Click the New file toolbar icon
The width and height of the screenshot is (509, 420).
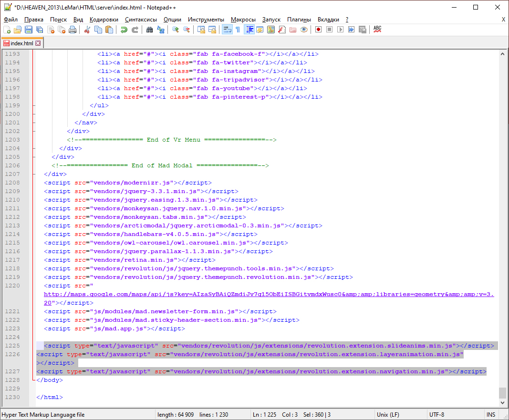(x=7, y=30)
